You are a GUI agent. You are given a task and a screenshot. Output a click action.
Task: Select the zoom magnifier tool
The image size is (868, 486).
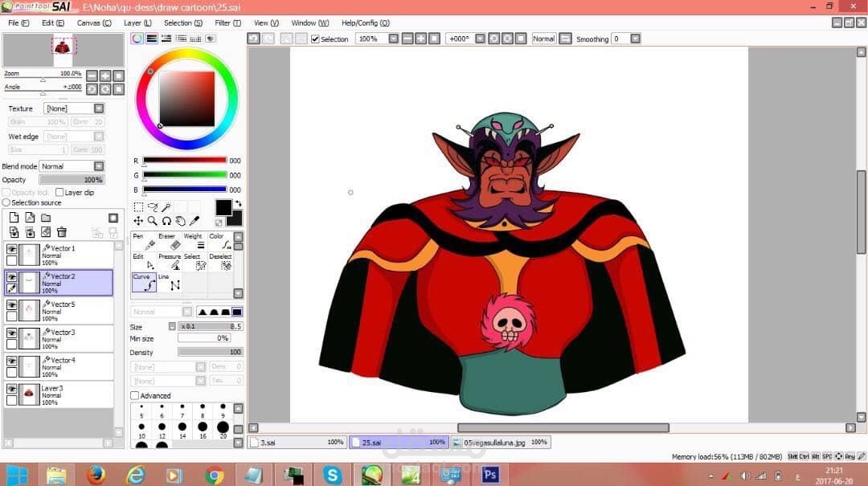[x=152, y=221]
